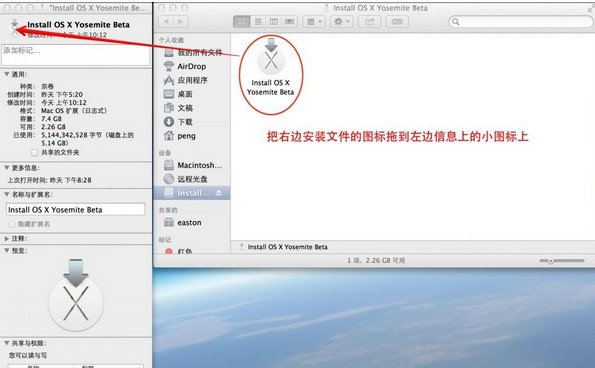Click the Finder window fullscreen button

[590, 7]
